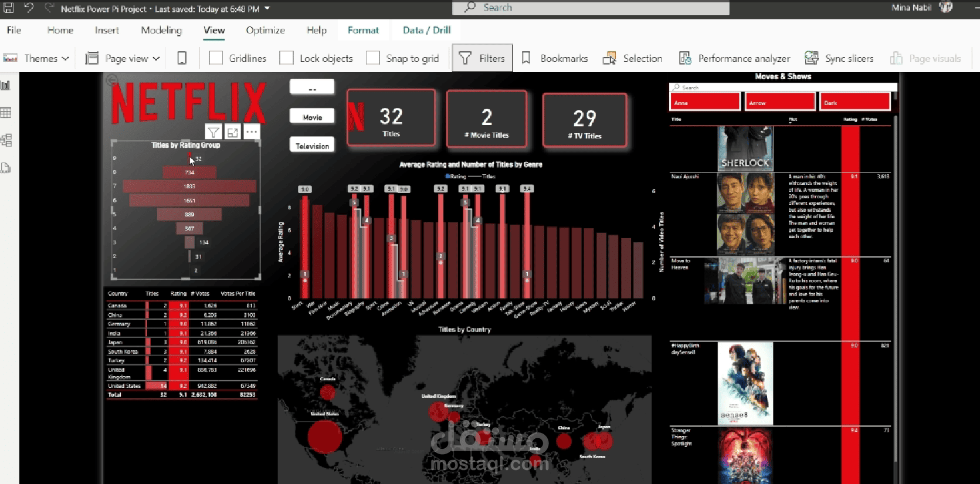Select the Format ribbon tab
Viewport: 980px width, 484px height.
[x=363, y=30]
